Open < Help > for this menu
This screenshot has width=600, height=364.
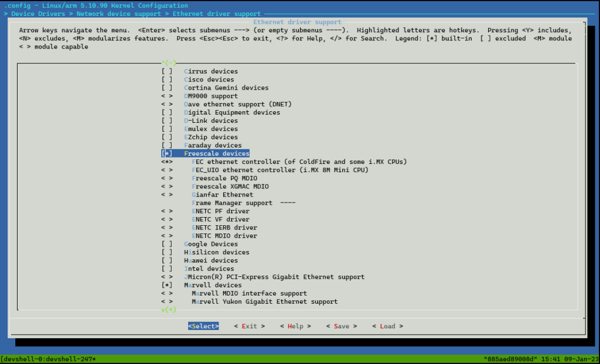(295, 326)
